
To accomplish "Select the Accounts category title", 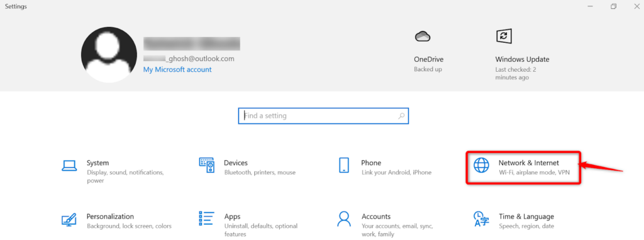I will pyautogui.click(x=376, y=216).
